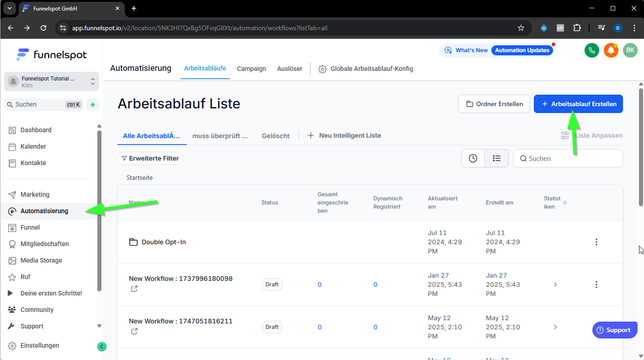Bookmark this page with the star icon

click(521, 28)
